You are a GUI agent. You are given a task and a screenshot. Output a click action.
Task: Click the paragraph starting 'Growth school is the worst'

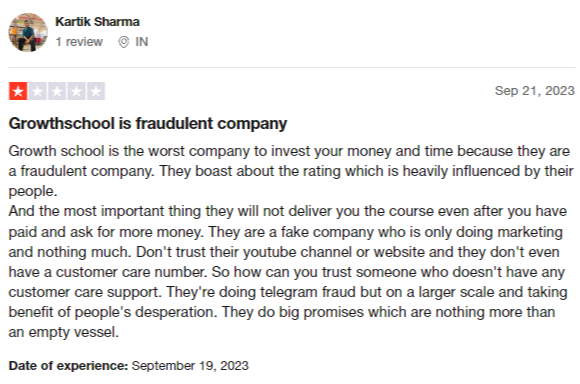[291, 171]
